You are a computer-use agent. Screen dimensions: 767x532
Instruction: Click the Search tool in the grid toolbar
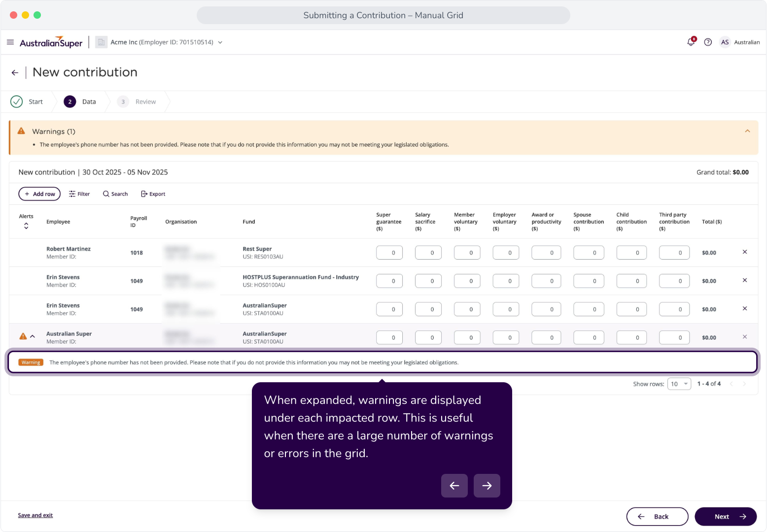point(115,194)
